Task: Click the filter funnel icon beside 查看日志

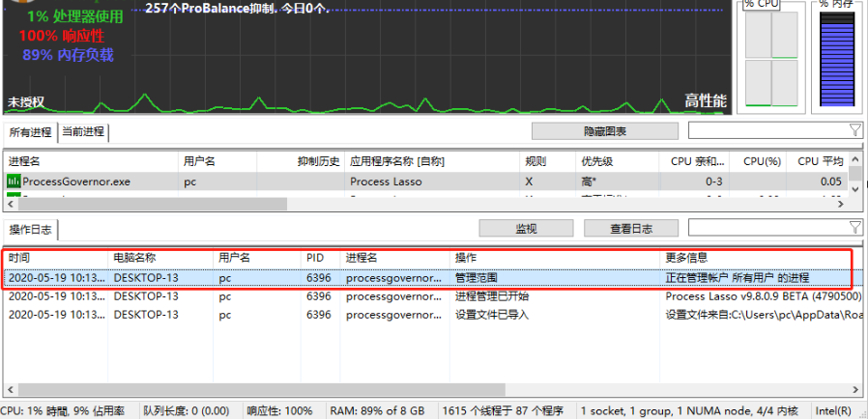Action: 855,227
